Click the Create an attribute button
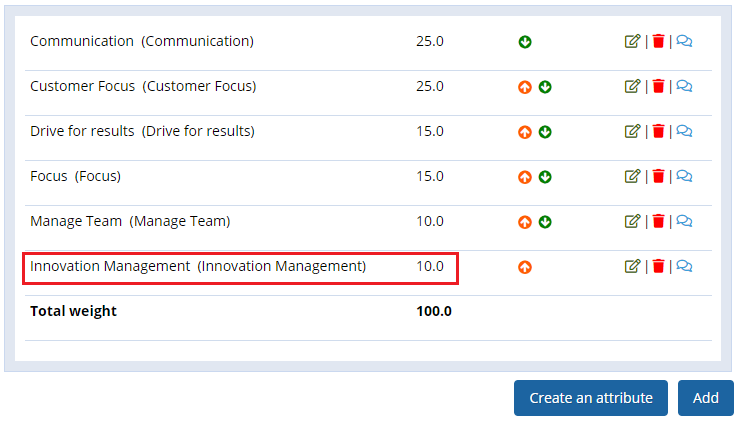The width and height of the screenshot is (739, 422). click(591, 398)
